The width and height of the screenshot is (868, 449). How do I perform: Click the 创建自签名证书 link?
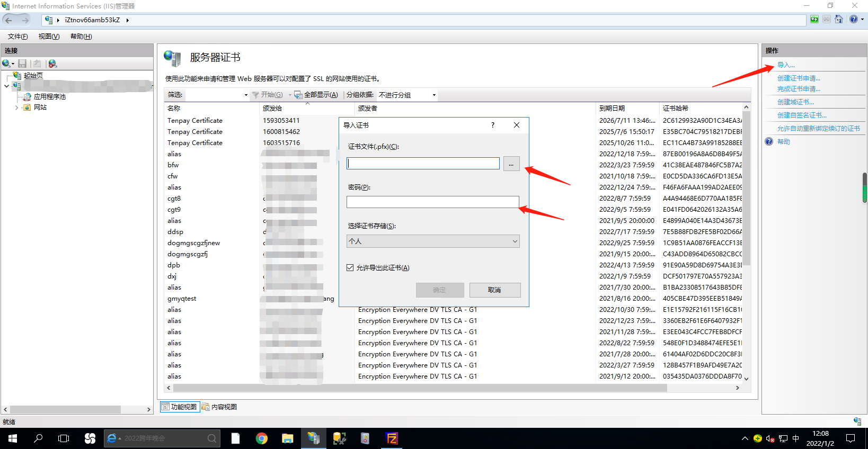[802, 115]
